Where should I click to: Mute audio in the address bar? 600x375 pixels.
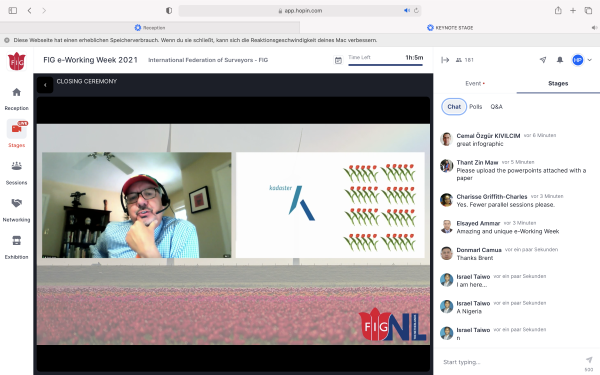[407, 11]
